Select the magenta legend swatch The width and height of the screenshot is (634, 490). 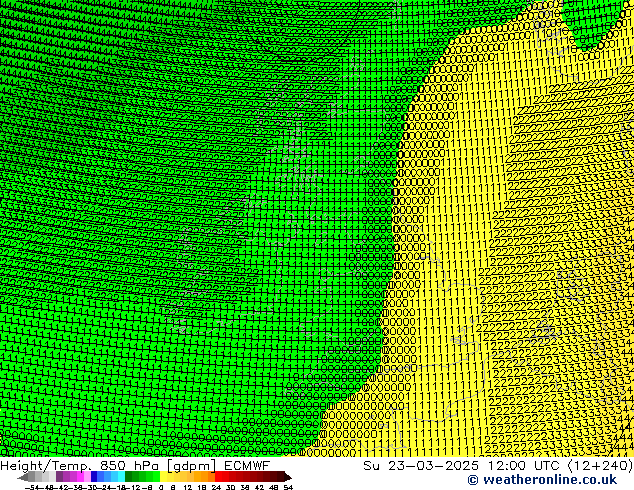tap(80, 477)
